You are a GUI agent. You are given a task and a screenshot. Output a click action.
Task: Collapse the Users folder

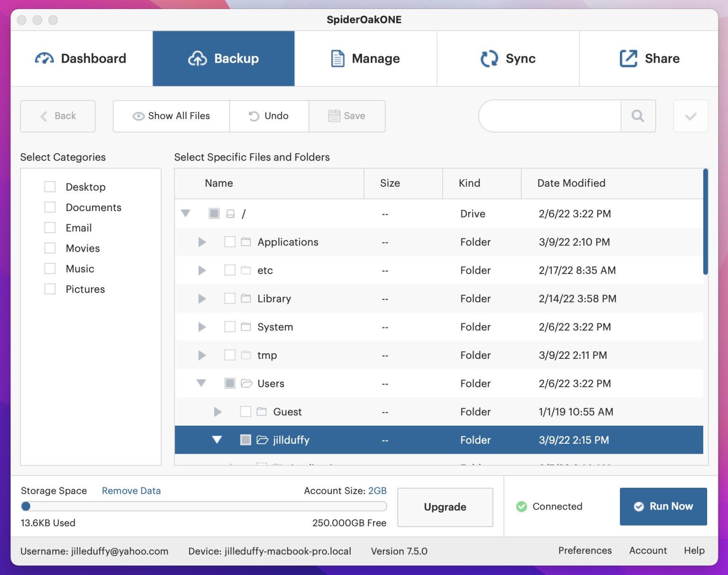click(201, 383)
